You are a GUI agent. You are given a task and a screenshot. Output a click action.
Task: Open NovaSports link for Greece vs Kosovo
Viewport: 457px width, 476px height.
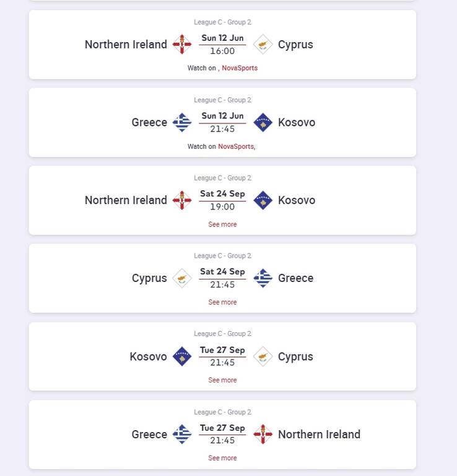click(236, 146)
